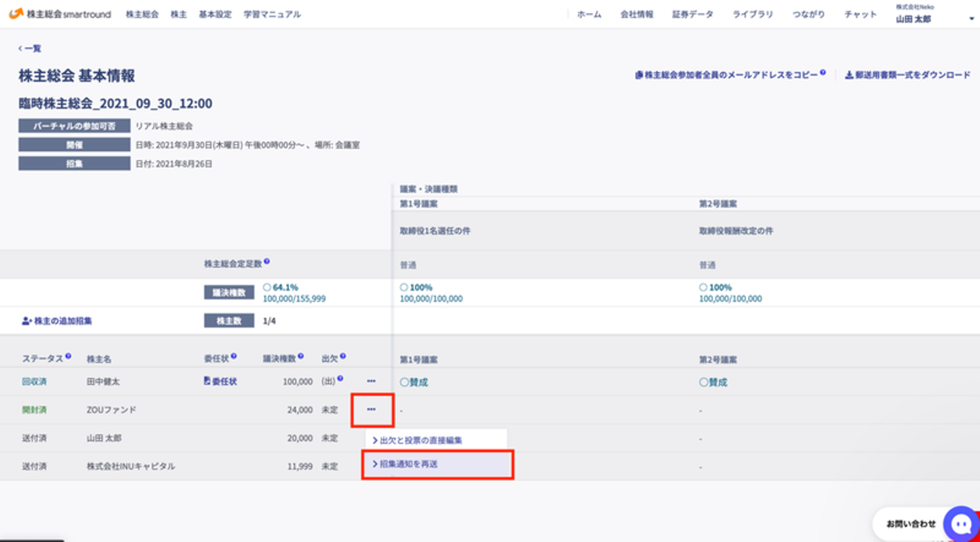The height and width of the screenshot is (542, 980).
Task: Click the お問い合わせ contact button
Action: tap(911, 524)
